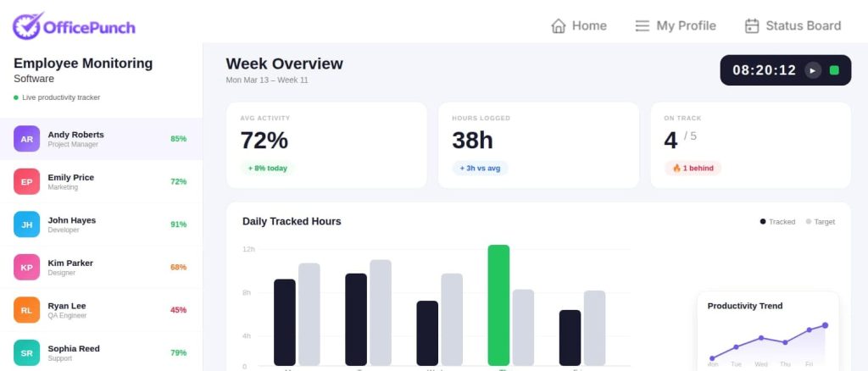Image resolution: width=868 pixels, height=371 pixels.
Task: Toggle the Tracked legend series
Action: 777,222
